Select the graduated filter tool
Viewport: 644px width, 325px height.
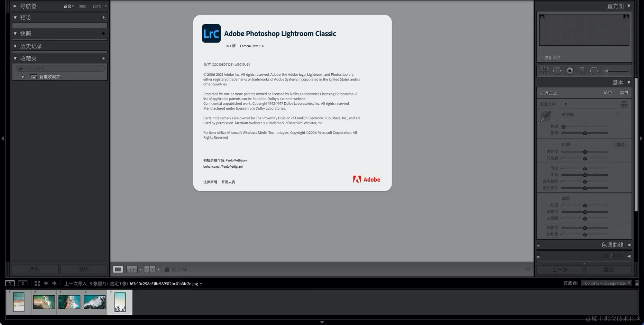tap(582, 71)
